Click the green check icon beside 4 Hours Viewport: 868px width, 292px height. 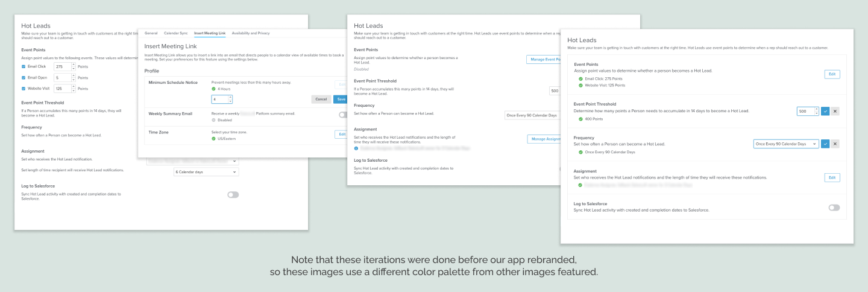[x=214, y=89]
